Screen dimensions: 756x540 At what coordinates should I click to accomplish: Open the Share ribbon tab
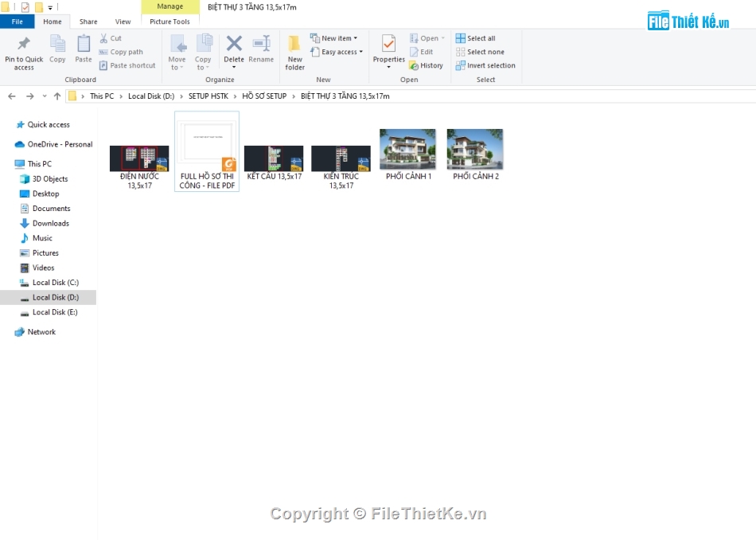tap(88, 22)
